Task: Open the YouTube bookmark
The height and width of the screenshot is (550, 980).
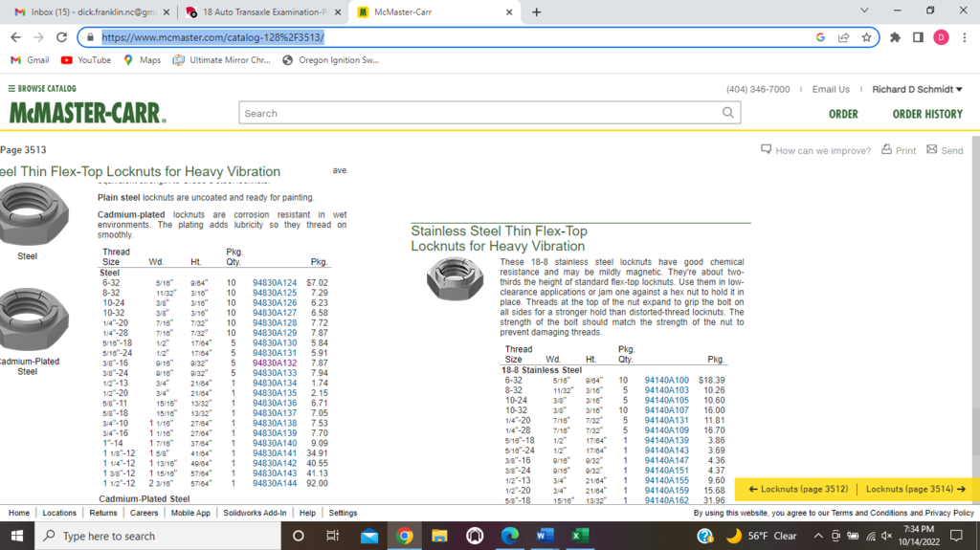Action: tap(86, 60)
